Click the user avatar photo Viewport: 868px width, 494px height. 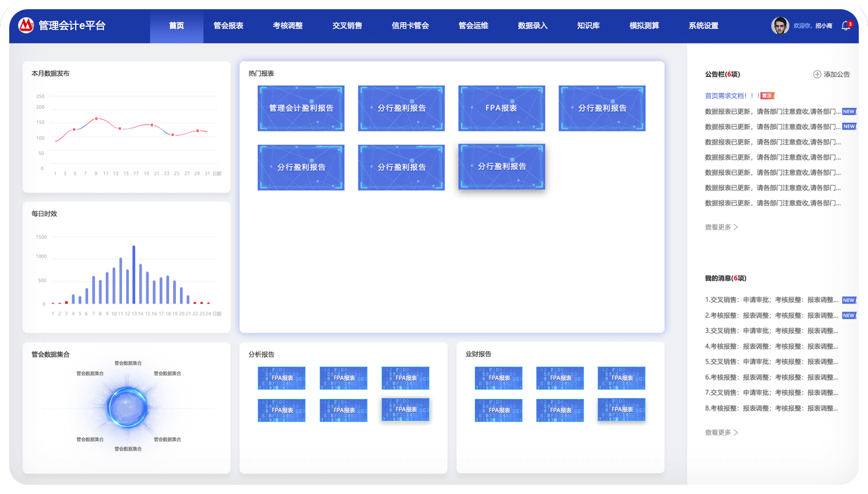pos(780,26)
